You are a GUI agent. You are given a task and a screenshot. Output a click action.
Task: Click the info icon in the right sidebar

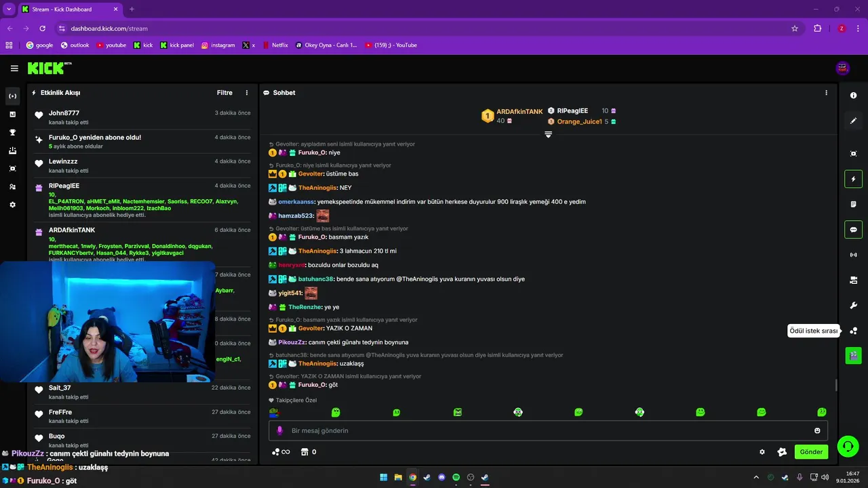[853, 96]
